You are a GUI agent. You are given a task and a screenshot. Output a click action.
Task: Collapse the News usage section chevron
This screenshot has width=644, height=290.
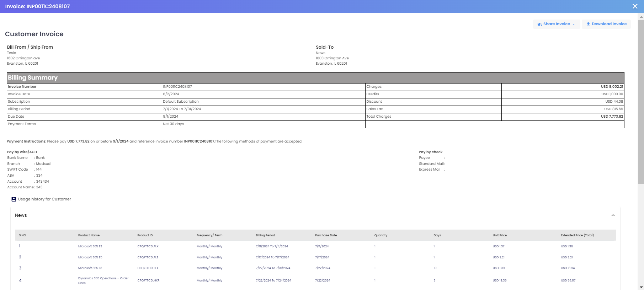[x=613, y=215]
